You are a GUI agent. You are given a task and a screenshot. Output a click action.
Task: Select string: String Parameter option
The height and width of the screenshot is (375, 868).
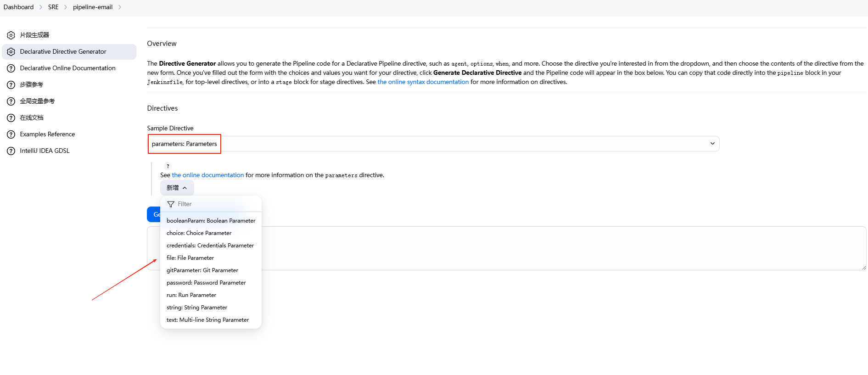point(197,308)
